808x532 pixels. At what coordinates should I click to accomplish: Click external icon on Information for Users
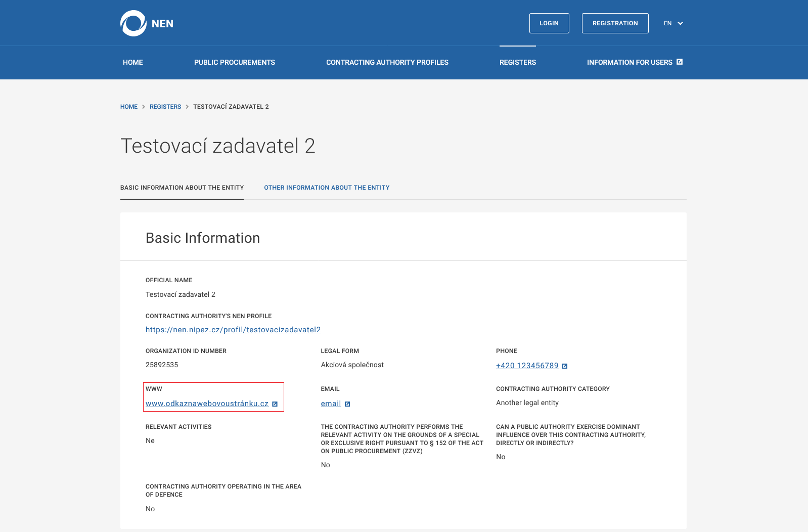point(680,62)
